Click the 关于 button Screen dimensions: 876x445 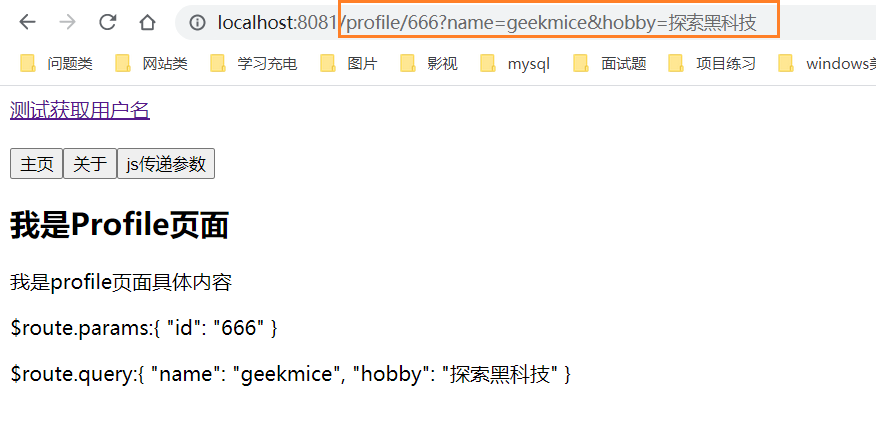coord(90,164)
